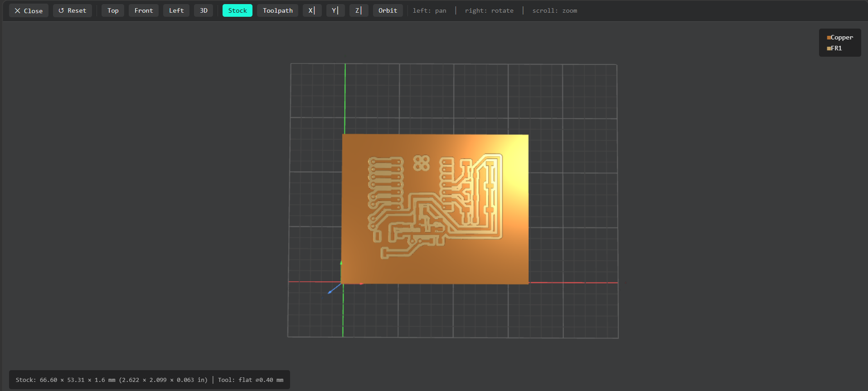Toggle the Stock display mode

(238, 10)
